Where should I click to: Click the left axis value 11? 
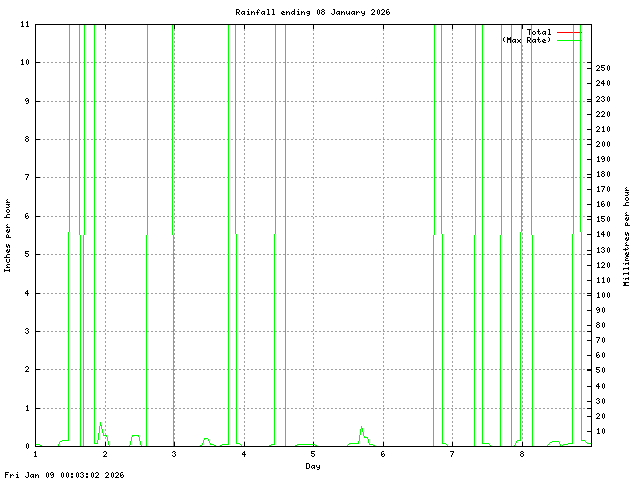pyautogui.click(x=25, y=24)
